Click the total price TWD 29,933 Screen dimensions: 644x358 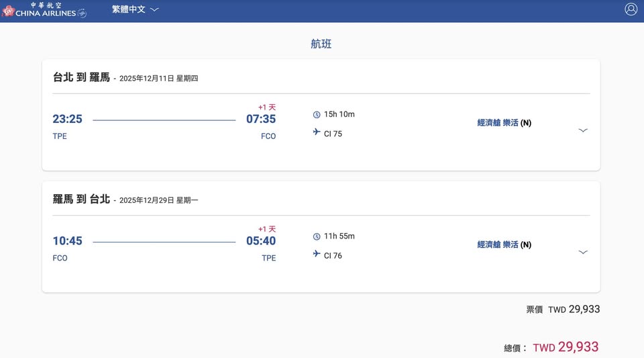pos(566,347)
